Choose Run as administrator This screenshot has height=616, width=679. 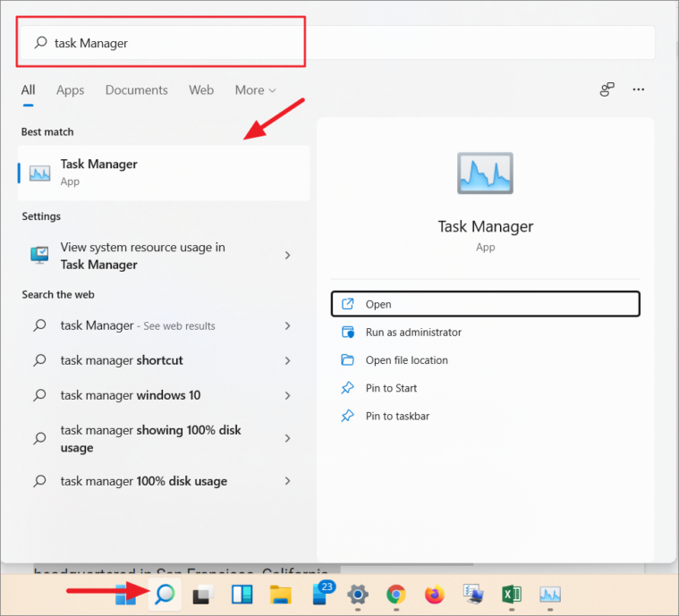486,332
